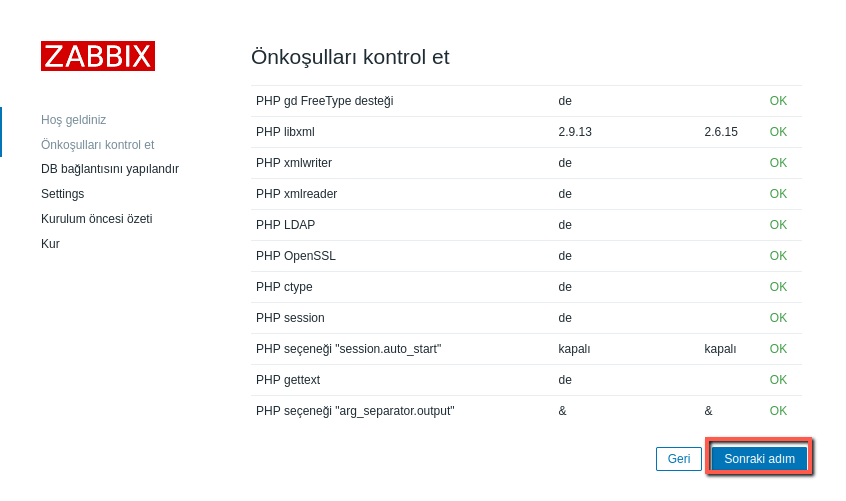This screenshot has height=501, width=846.
Task: Click the Önkoşulları kontrol et heading
Action: (x=350, y=57)
